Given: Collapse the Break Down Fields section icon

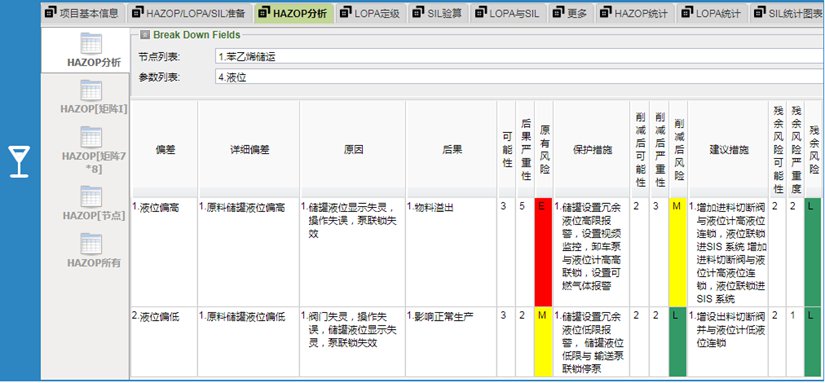Looking at the screenshot, I should 145,35.
